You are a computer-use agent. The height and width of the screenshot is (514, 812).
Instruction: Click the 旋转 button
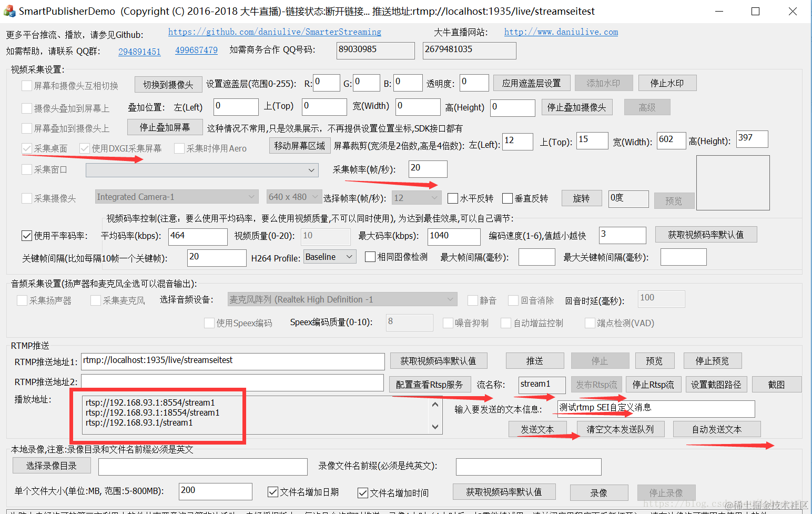(x=581, y=198)
